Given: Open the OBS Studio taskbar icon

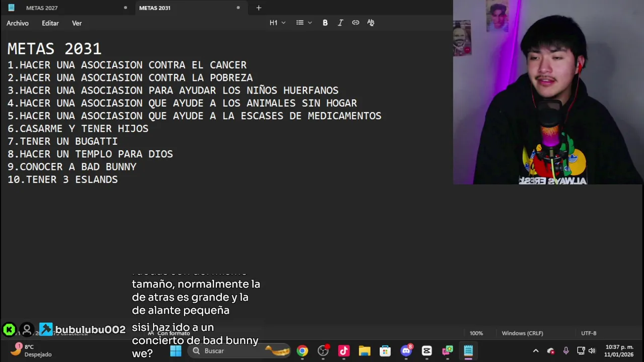Looking at the screenshot, I should pyautogui.click(x=323, y=351).
